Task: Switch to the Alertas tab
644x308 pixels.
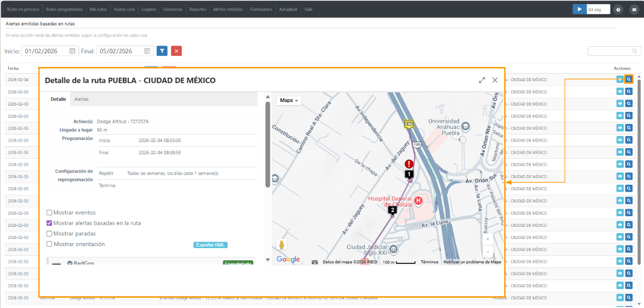Action: [x=82, y=99]
